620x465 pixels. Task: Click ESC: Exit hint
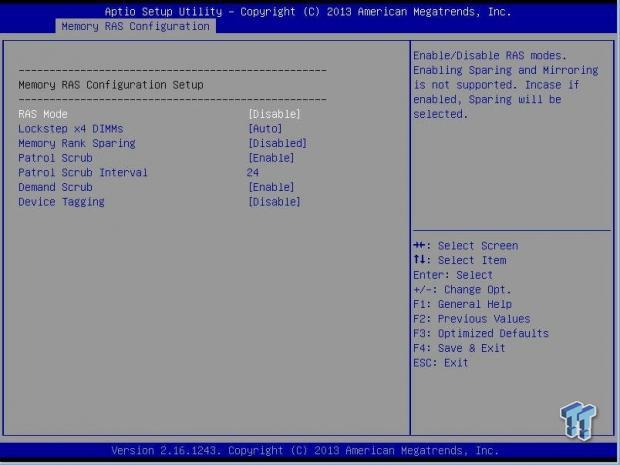tap(441, 363)
